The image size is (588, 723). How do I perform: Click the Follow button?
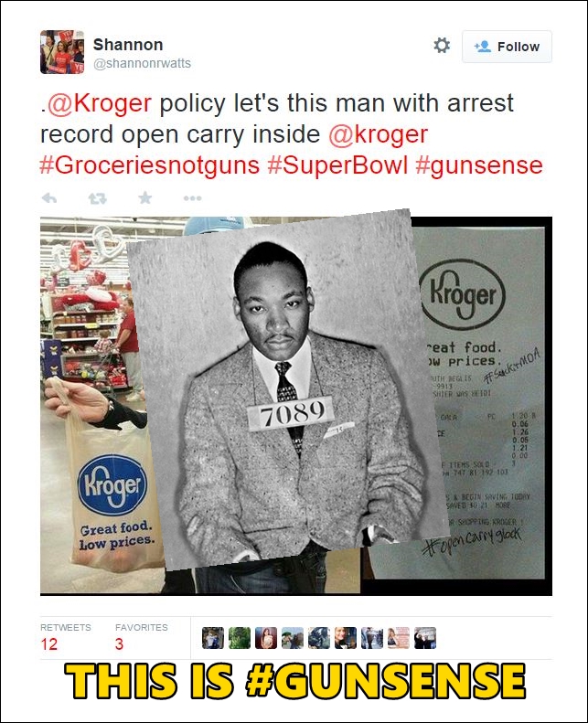(507, 47)
